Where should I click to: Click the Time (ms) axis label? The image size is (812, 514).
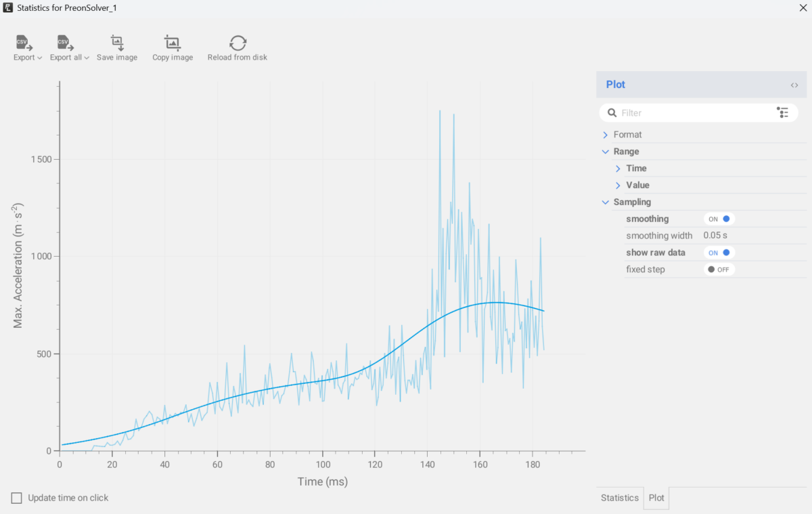point(323,481)
